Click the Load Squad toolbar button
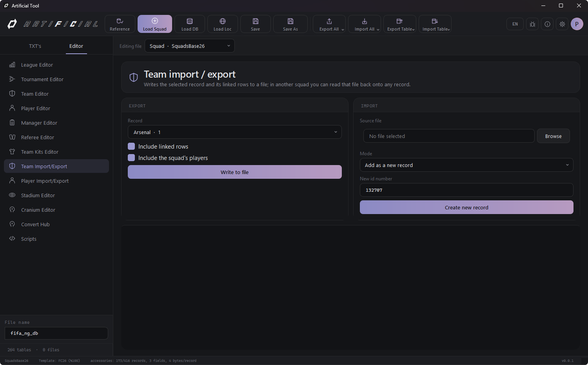The width and height of the screenshot is (588, 365). pos(155,24)
